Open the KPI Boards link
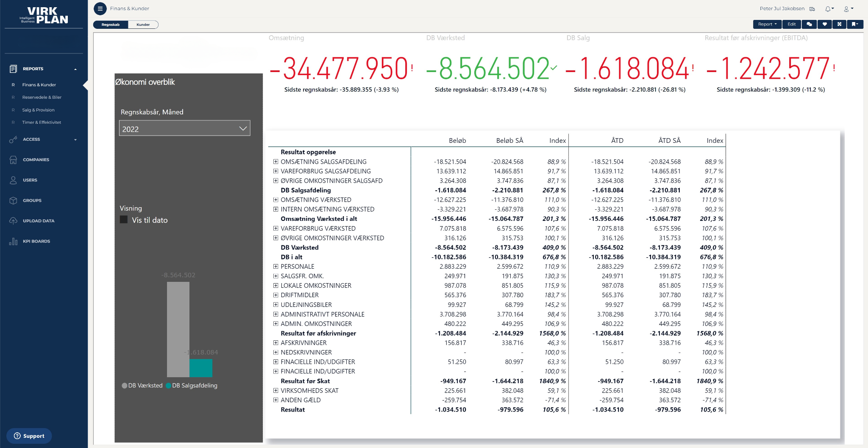 click(x=36, y=241)
